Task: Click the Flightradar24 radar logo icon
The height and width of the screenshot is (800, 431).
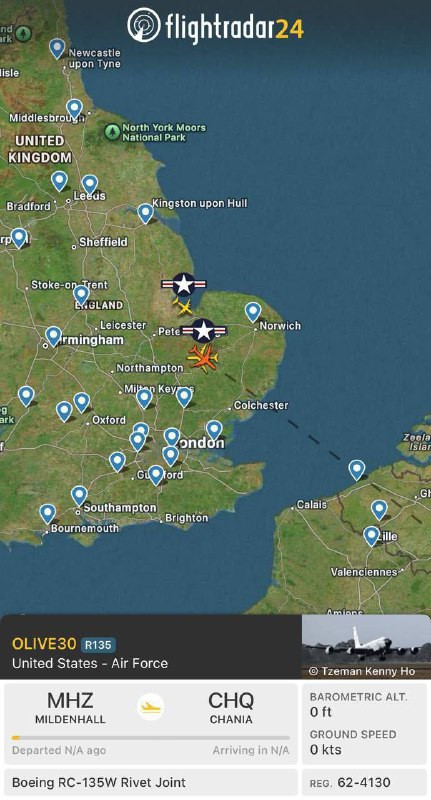Action: (144, 25)
